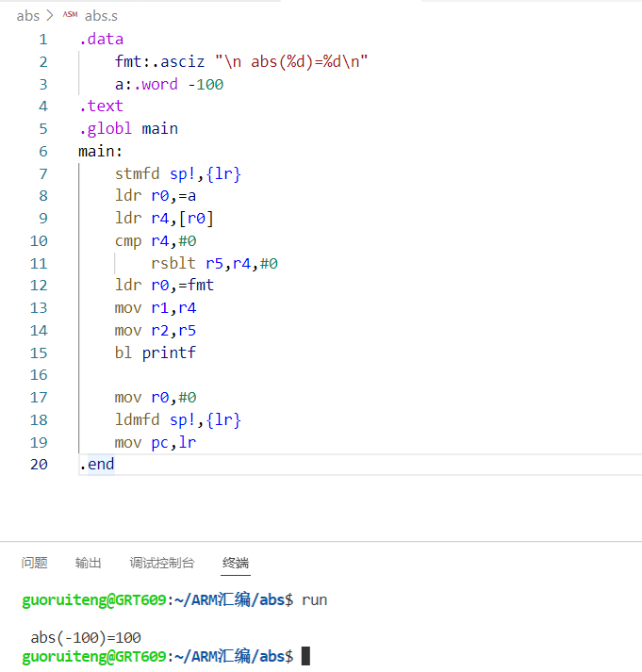Click 'ldr r0,=fmt' on line 12
Screen dimensions: 642x672
[164, 285]
